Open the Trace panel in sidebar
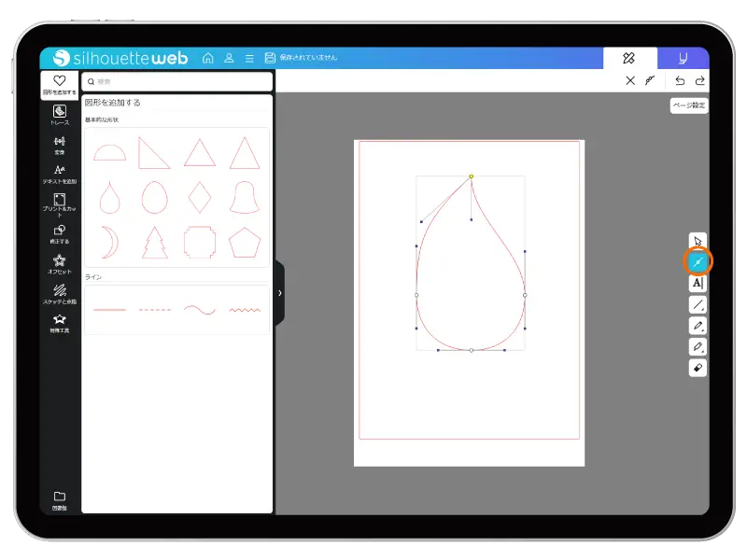747x560 pixels. [x=60, y=115]
